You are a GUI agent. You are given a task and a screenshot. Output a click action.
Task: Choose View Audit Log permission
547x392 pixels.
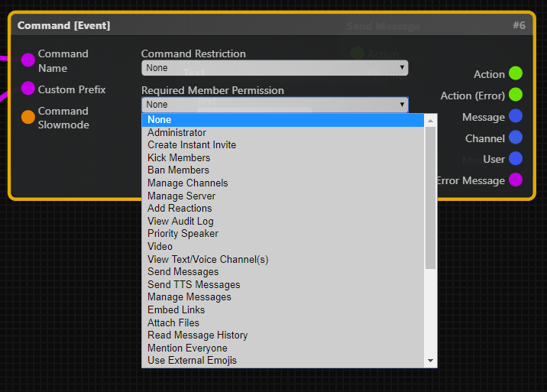click(283, 221)
